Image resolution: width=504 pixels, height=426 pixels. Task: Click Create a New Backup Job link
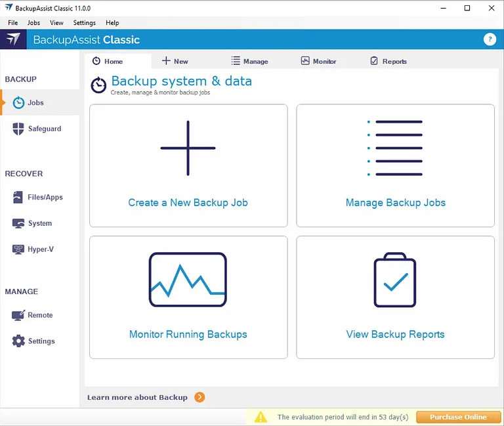tap(188, 203)
